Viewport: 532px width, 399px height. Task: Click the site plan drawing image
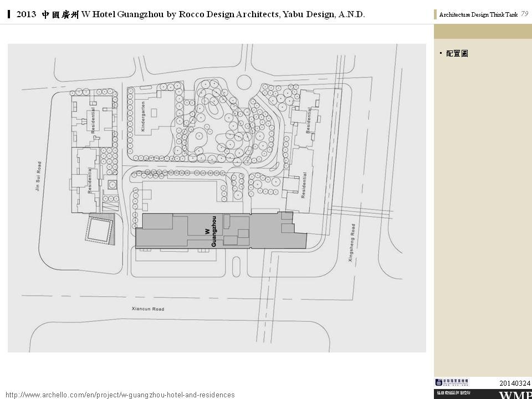[x=217, y=198]
